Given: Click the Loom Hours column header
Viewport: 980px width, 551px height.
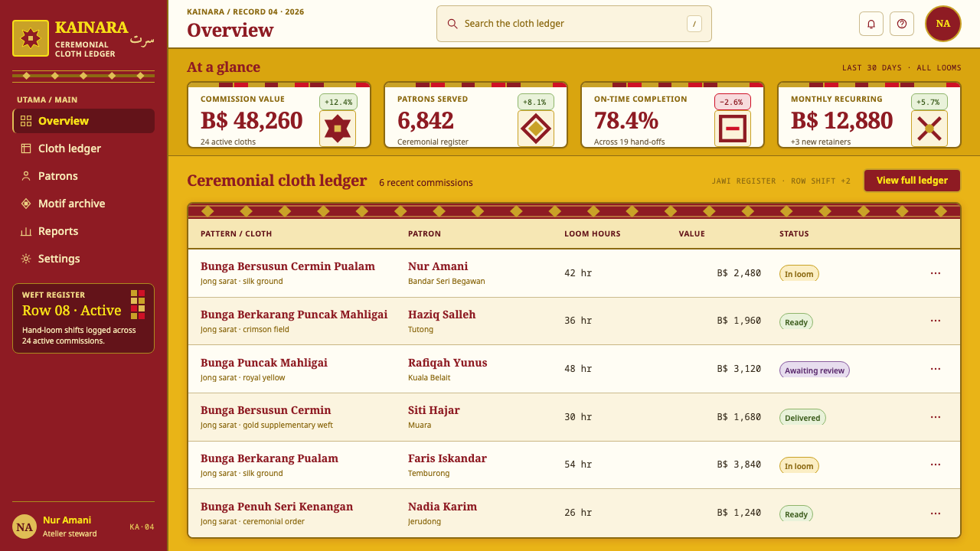Looking at the screenshot, I should point(593,233).
